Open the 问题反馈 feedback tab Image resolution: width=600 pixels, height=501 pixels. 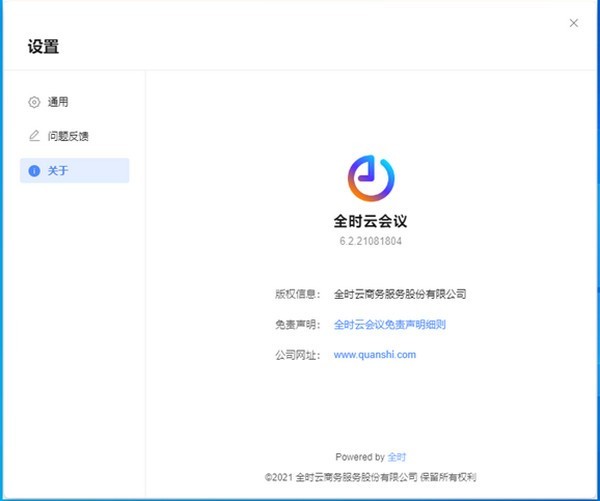[x=75, y=136]
